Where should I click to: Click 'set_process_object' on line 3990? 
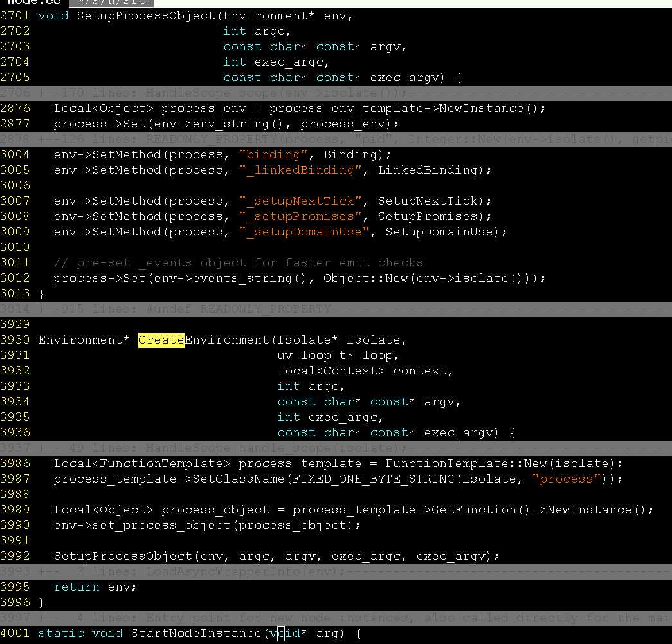point(161,525)
